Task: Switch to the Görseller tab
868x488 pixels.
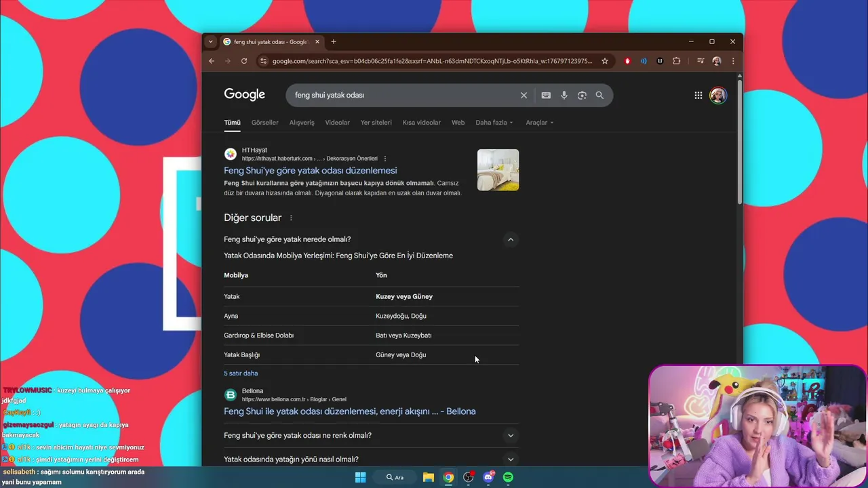Action: click(265, 123)
